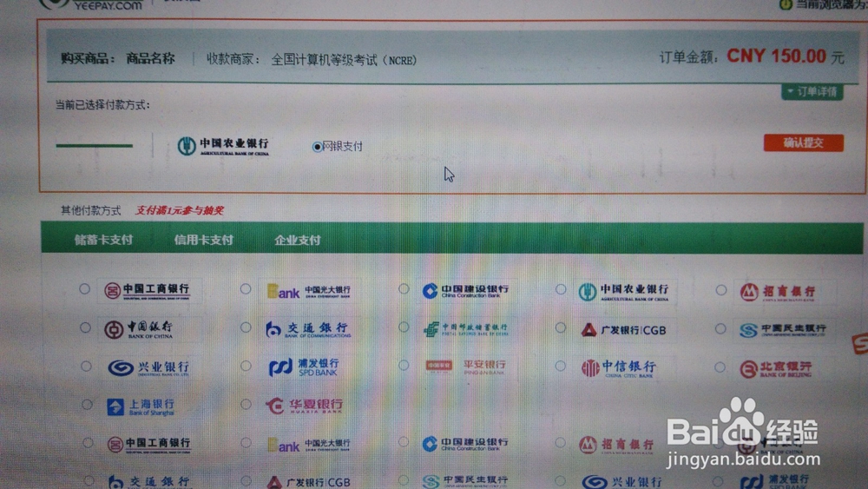868x489 pixels.
Task: Click the 北京银行 logo
Action: click(x=777, y=369)
